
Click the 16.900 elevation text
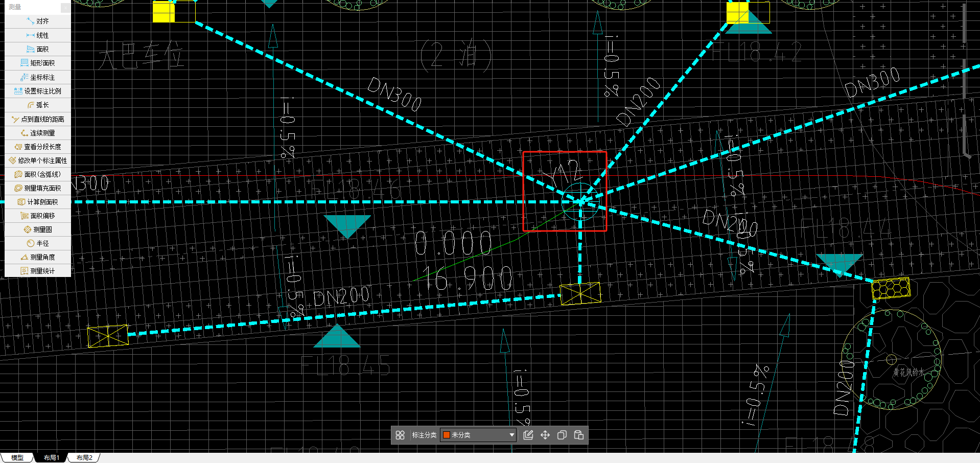(468, 279)
